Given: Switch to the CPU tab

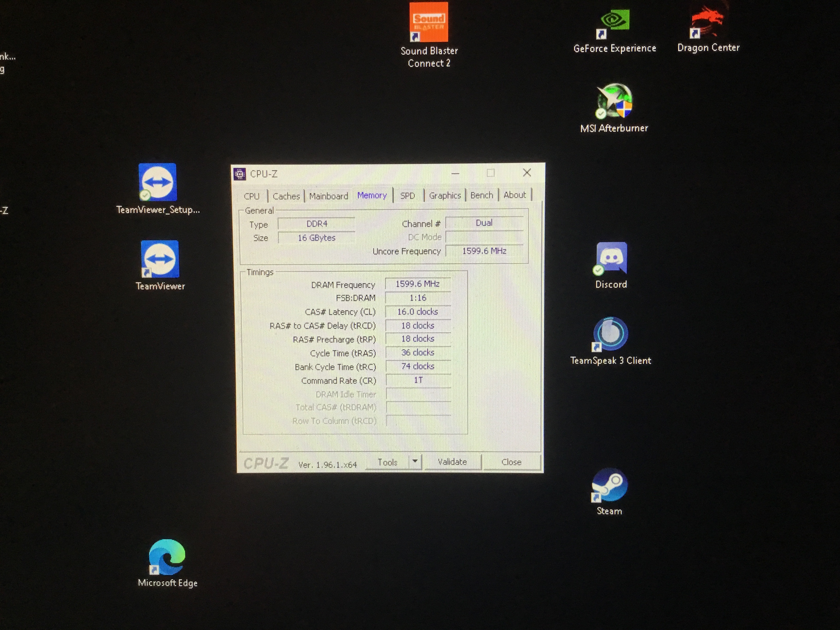Looking at the screenshot, I should 251,196.
